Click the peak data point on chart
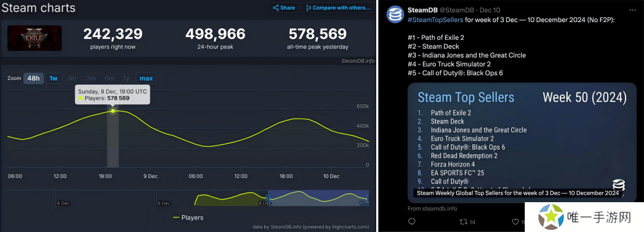This screenshot has height=232, width=644. pyautogui.click(x=113, y=111)
